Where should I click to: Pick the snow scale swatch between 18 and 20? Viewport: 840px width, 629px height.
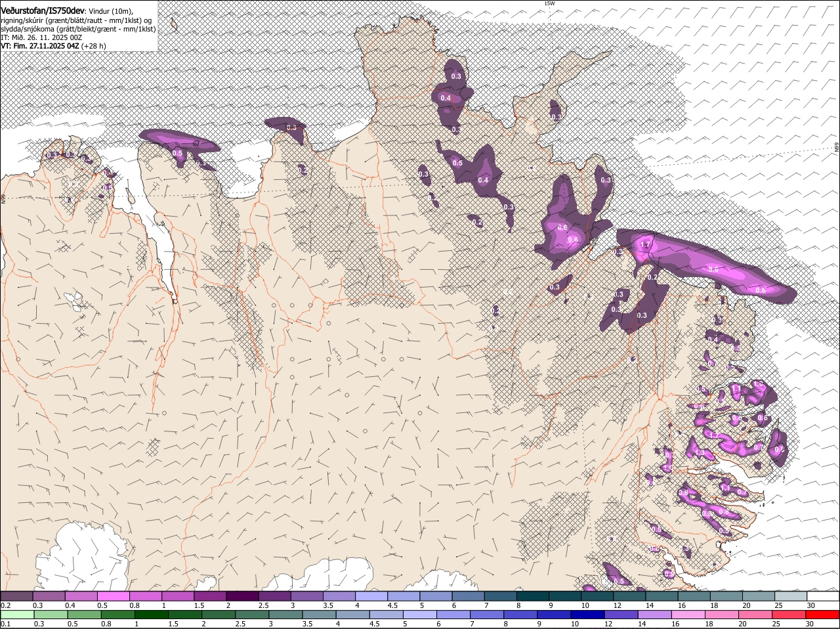[x=726, y=596]
